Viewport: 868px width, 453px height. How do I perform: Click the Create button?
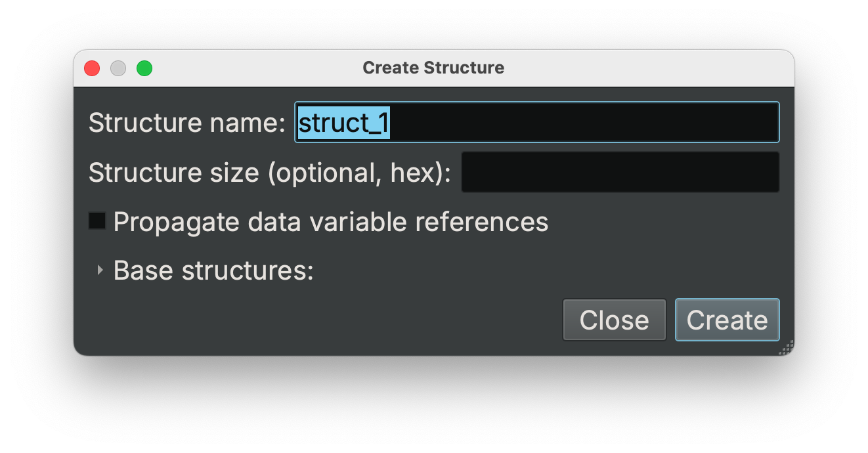pyautogui.click(x=727, y=320)
